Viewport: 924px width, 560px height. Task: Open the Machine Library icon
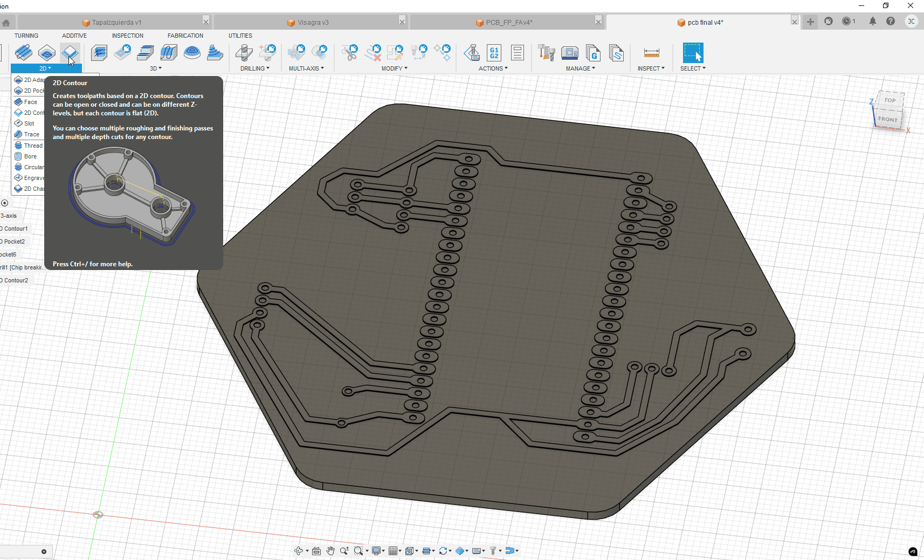pyautogui.click(x=570, y=53)
